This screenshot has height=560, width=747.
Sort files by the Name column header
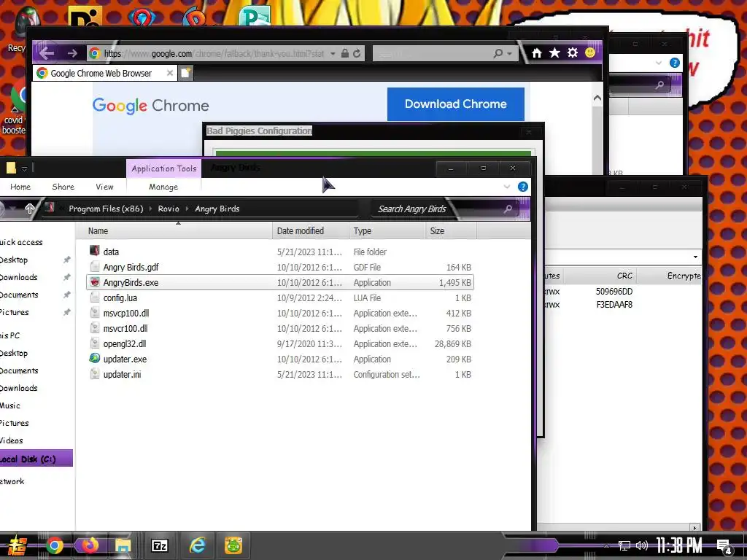pos(175,231)
